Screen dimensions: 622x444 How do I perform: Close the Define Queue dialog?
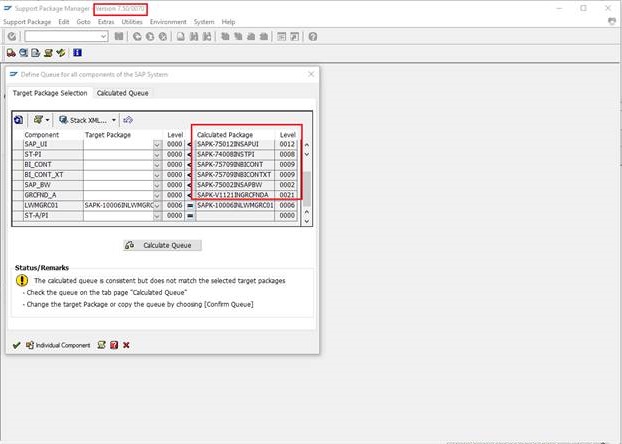[311, 74]
